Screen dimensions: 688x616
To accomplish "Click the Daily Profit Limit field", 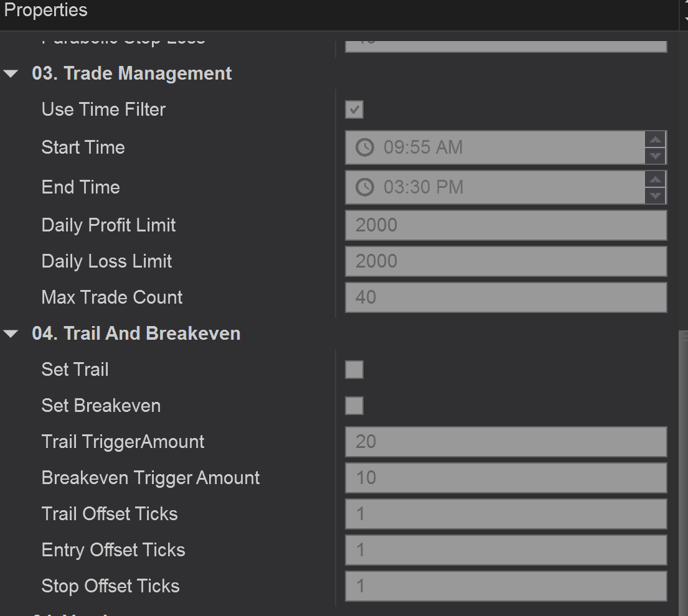I will tap(506, 225).
